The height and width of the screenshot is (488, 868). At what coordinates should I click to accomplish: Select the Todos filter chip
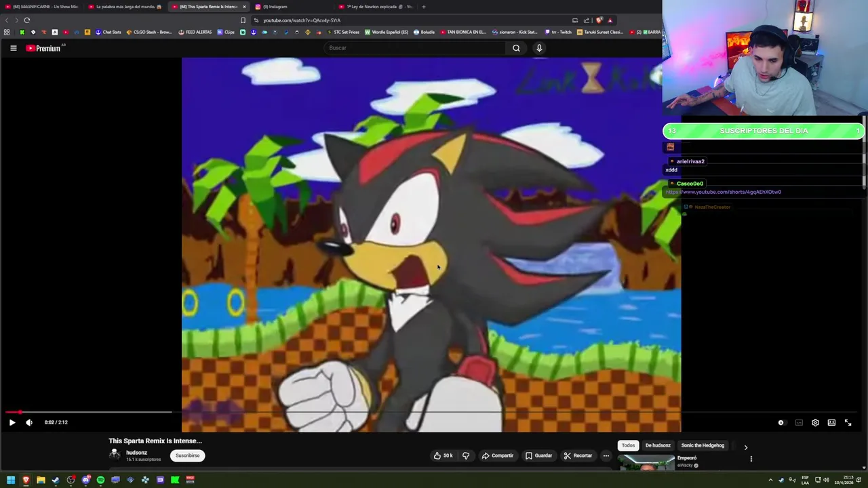(628, 445)
